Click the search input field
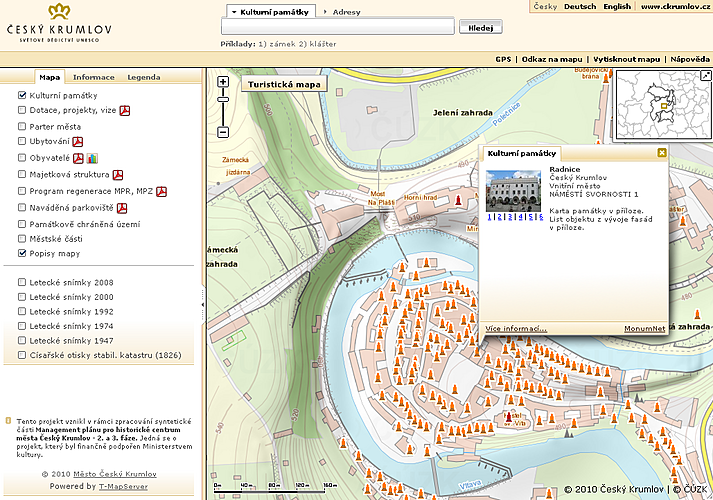This screenshot has height=500, width=713. coord(338,27)
